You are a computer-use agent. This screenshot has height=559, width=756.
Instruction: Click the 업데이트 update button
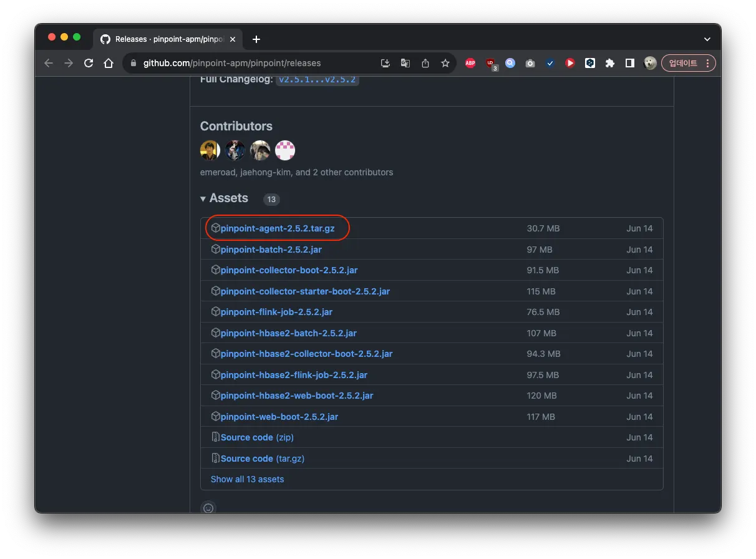pos(689,63)
